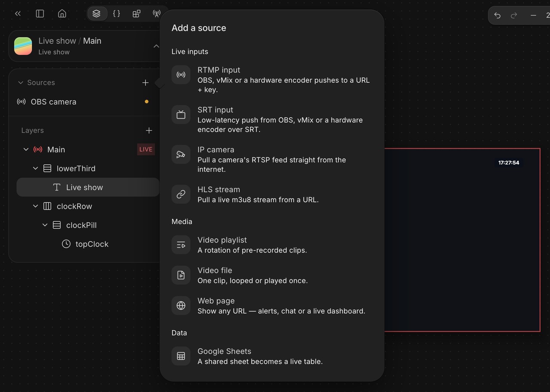This screenshot has width=550, height=392.
Task: Add a new source with plus icon
Action: click(145, 82)
